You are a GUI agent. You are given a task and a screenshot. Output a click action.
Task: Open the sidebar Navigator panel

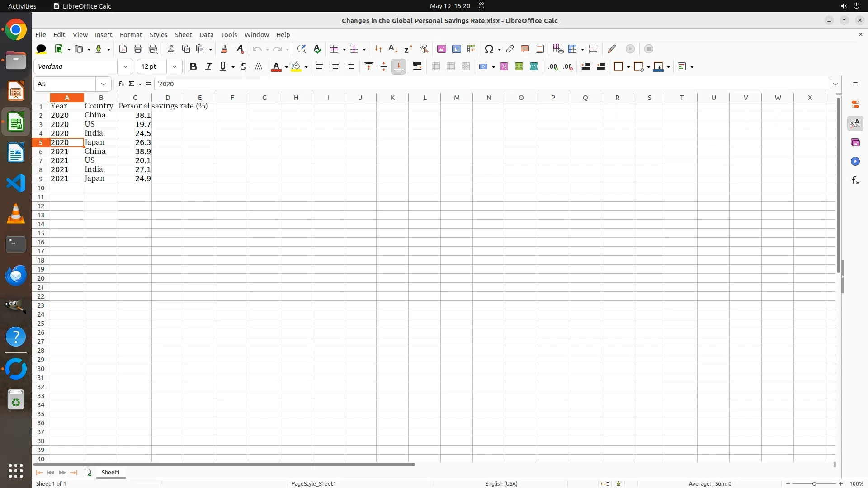coord(855,162)
